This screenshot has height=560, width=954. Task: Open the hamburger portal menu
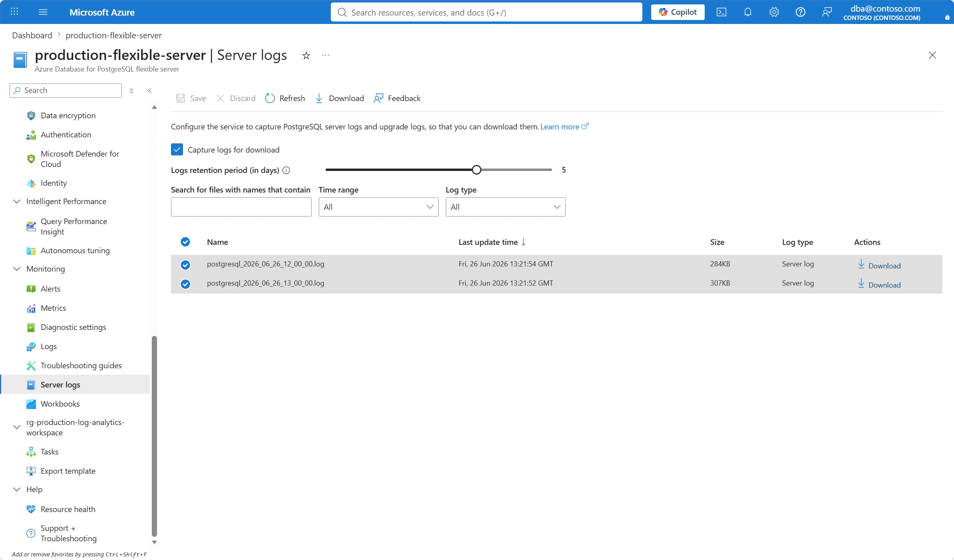43,12
